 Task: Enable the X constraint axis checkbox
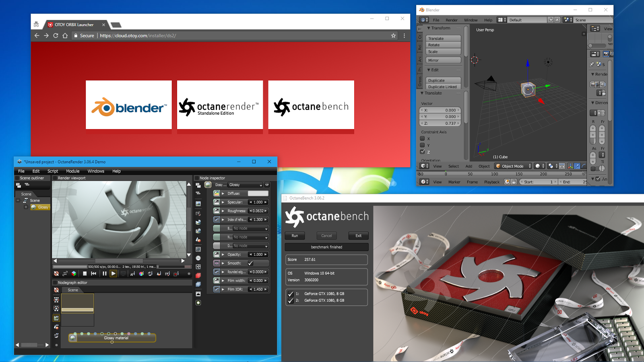pyautogui.click(x=422, y=138)
